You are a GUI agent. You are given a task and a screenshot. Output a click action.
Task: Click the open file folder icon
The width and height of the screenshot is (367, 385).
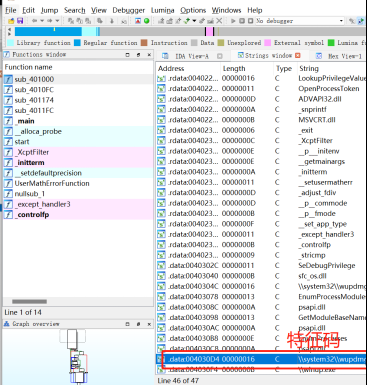point(11,21)
